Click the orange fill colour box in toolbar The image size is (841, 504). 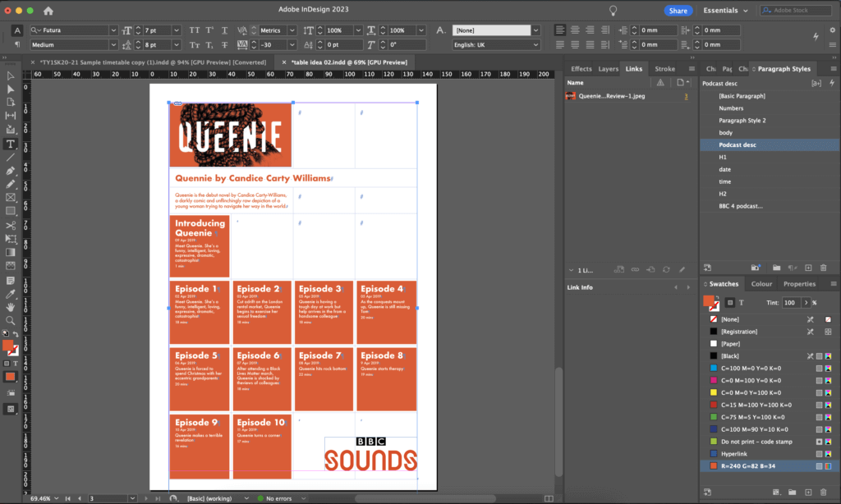point(7,346)
